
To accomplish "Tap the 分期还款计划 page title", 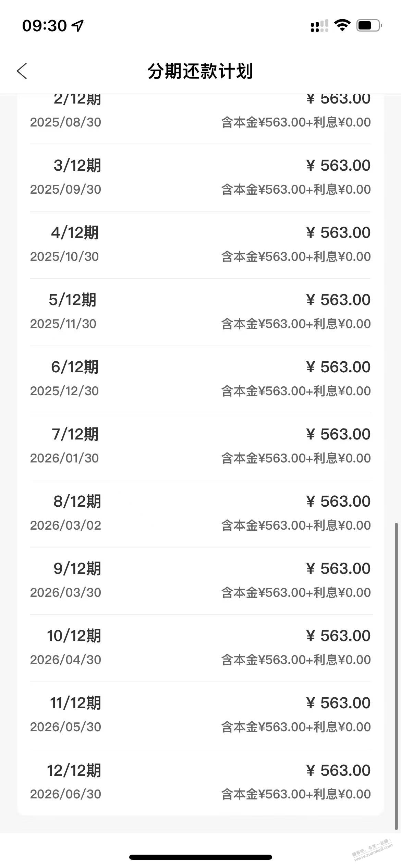I will point(200,71).
